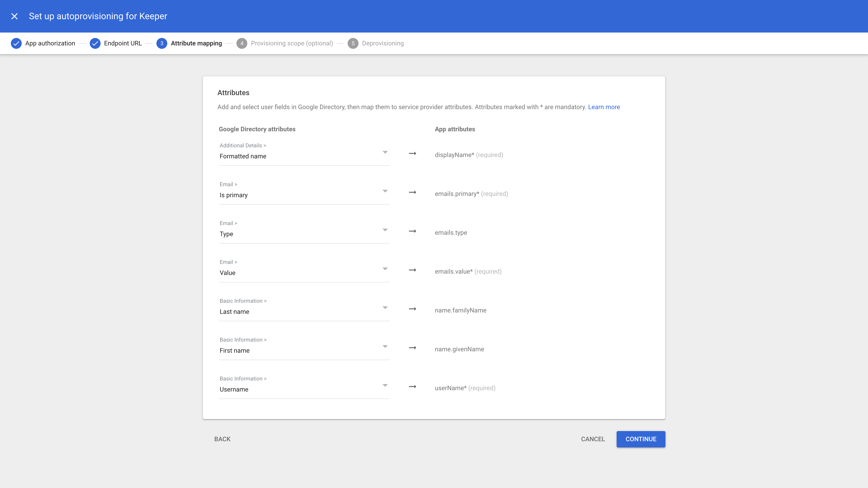Switch to the Deprovisioning step label
This screenshot has width=868, height=488.
(383, 43)
